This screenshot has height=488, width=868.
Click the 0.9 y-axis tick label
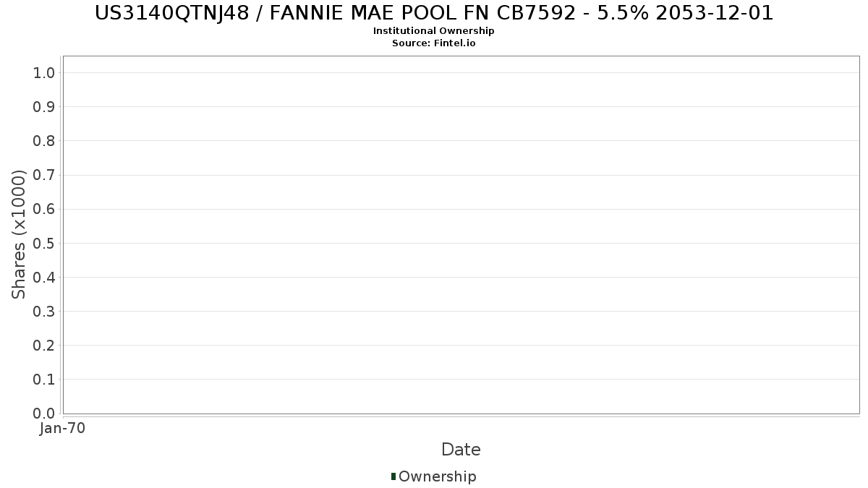click(44, 106)
